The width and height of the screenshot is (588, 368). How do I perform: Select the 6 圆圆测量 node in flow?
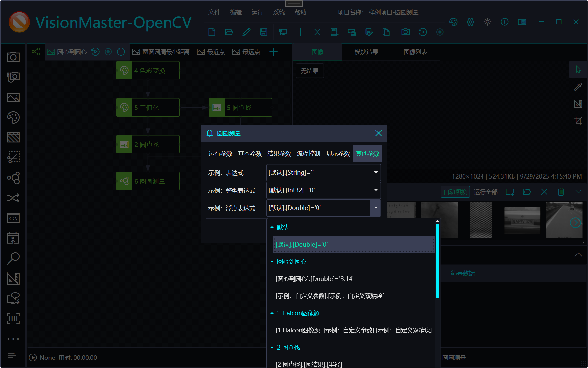pyautogui.click(x=148, y=181)
